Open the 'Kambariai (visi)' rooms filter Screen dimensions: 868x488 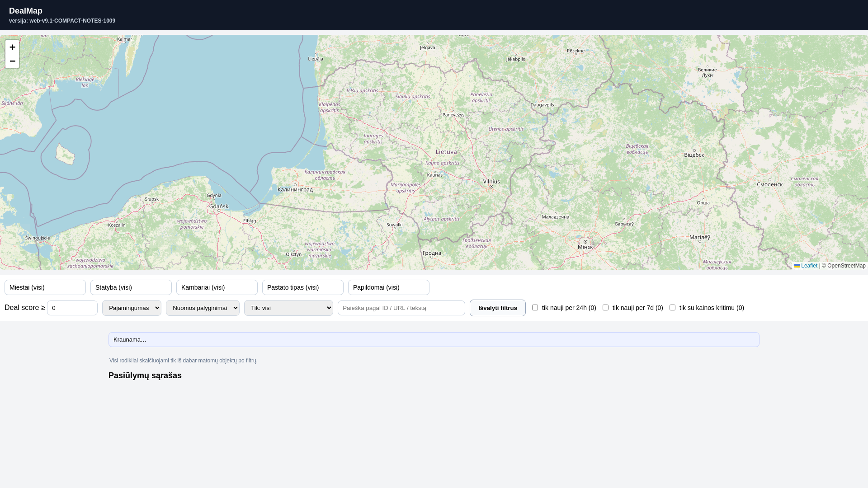point(217,287)
